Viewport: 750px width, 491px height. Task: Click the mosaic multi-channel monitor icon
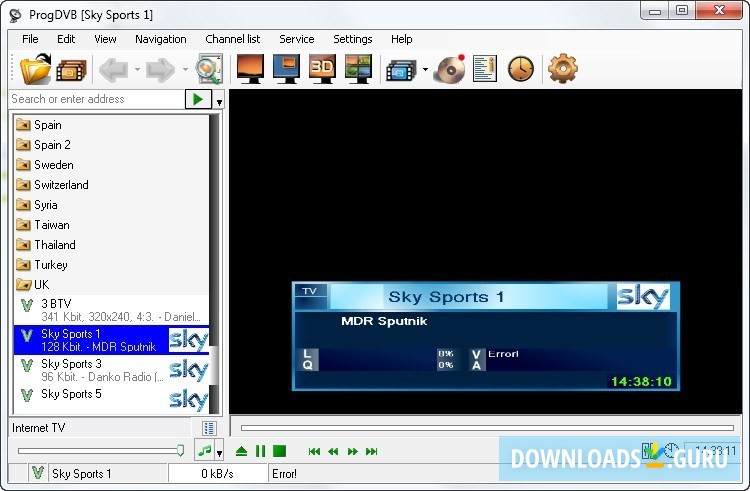(358, 69)
